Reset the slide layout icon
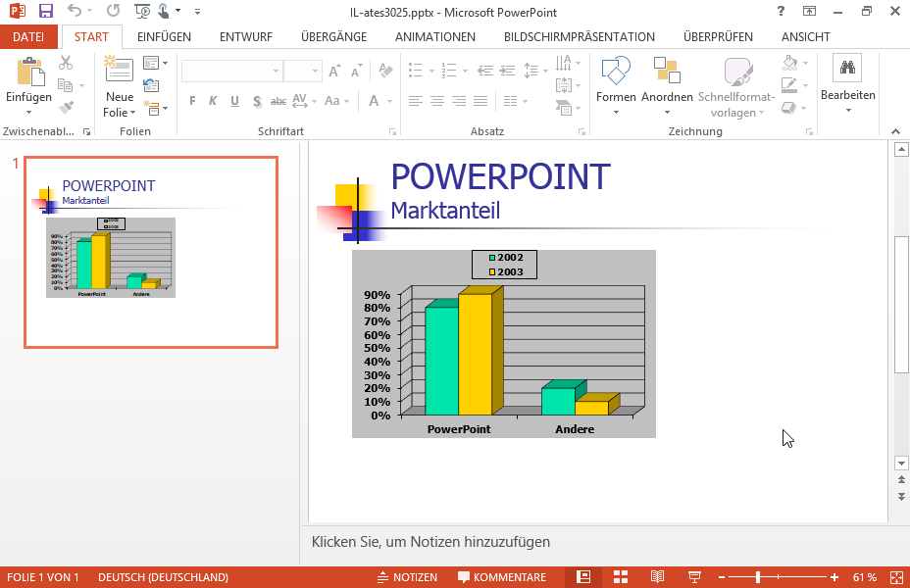Screen dimensions: 910x588 click(x=151, y=86)
